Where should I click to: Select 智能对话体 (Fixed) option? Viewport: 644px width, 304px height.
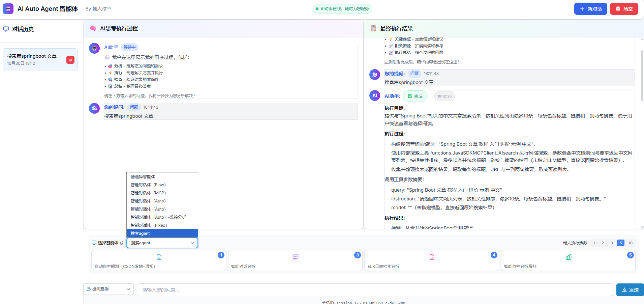pyautogui.click(x=149, y=225)
